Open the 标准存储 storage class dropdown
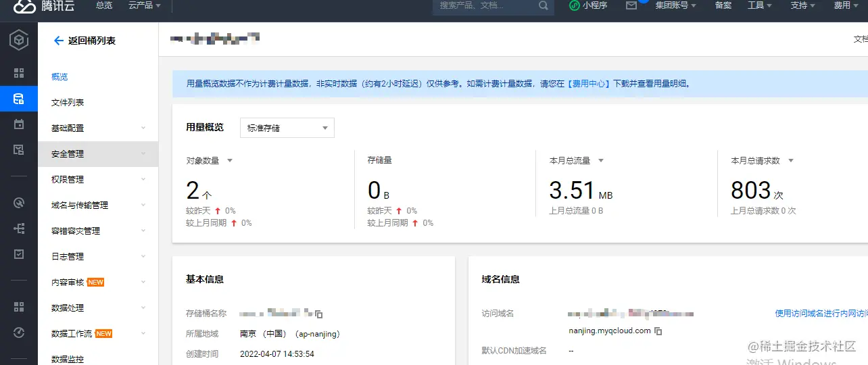This screenshot has height=365, width=868. [287, 128]
